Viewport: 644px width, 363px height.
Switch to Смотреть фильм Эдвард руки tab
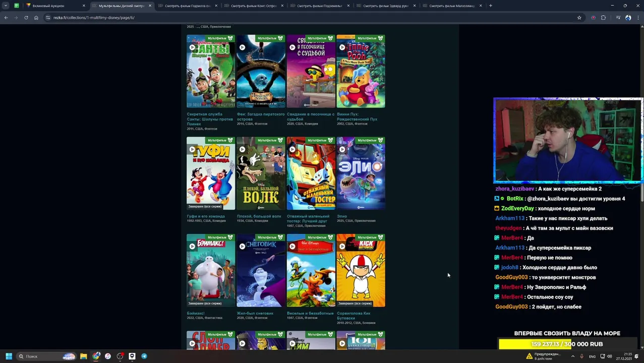[386, 6]
